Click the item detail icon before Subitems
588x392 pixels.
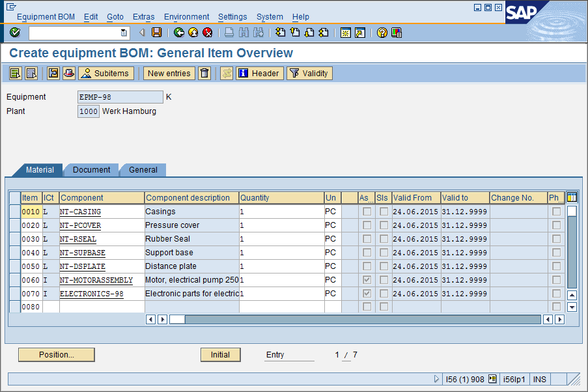[x=53, y=73]
